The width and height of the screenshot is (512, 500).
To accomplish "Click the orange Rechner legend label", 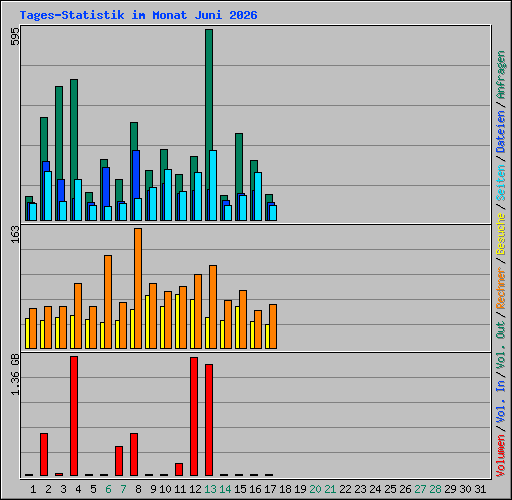I will (501, 288).
